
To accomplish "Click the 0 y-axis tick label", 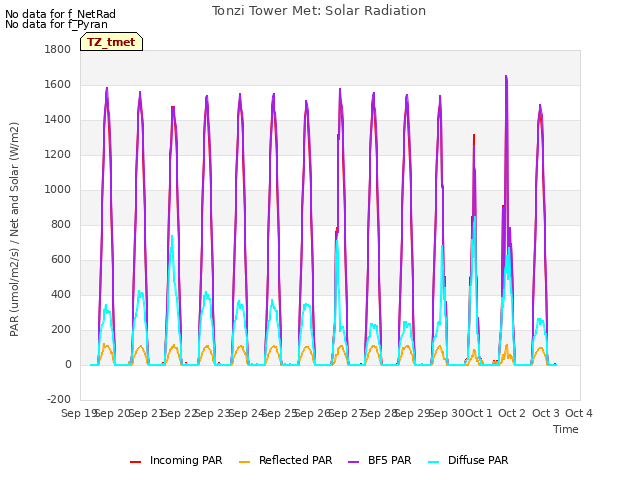I will tap(68, 364).
